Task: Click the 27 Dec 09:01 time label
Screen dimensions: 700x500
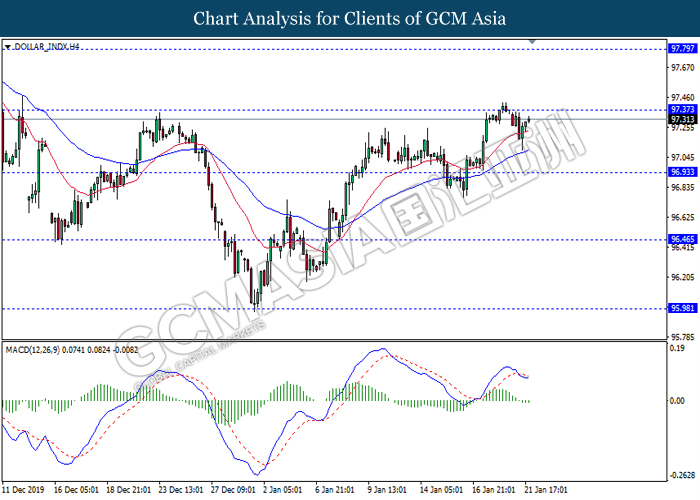Action: (x=233, y=490)
